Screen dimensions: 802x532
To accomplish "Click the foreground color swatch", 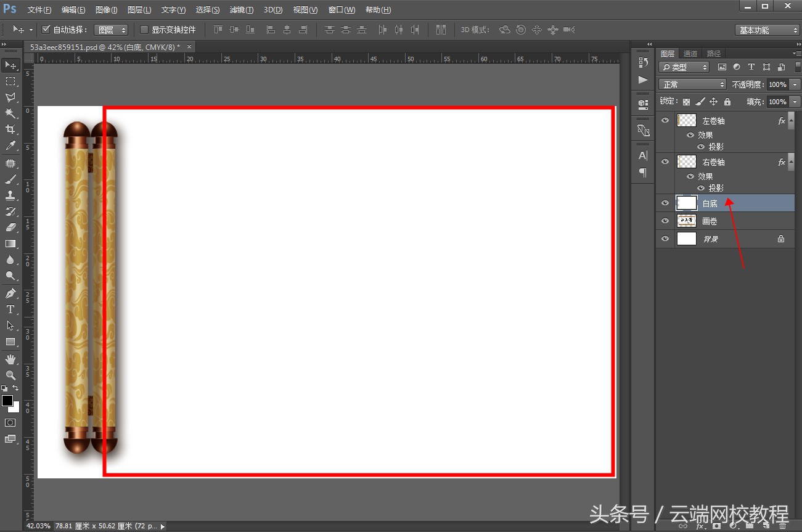I will [x=7, y=401].
